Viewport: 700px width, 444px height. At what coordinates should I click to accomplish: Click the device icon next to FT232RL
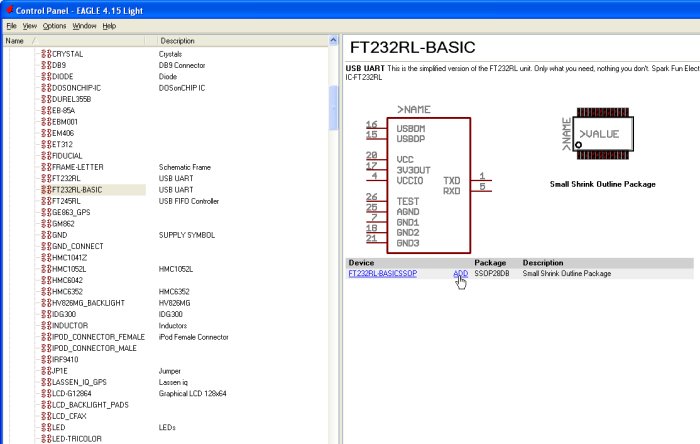pyautogui.click(x=46, y=178)
